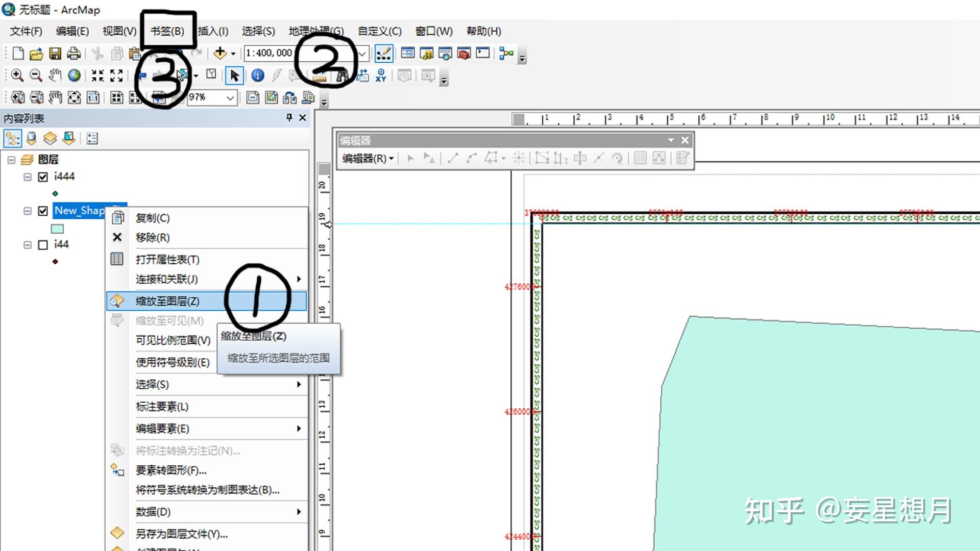The height and width of the screenshot is (551, 980).
Task: Toggle the New_Shap layer visibility checkbox
Action: coord(43,211)
